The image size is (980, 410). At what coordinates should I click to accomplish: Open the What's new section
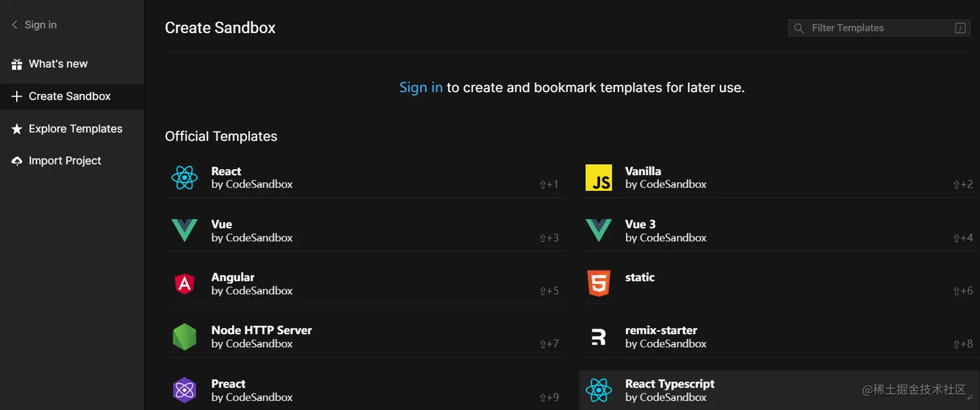pyautogui.click(x=58, y=64)
